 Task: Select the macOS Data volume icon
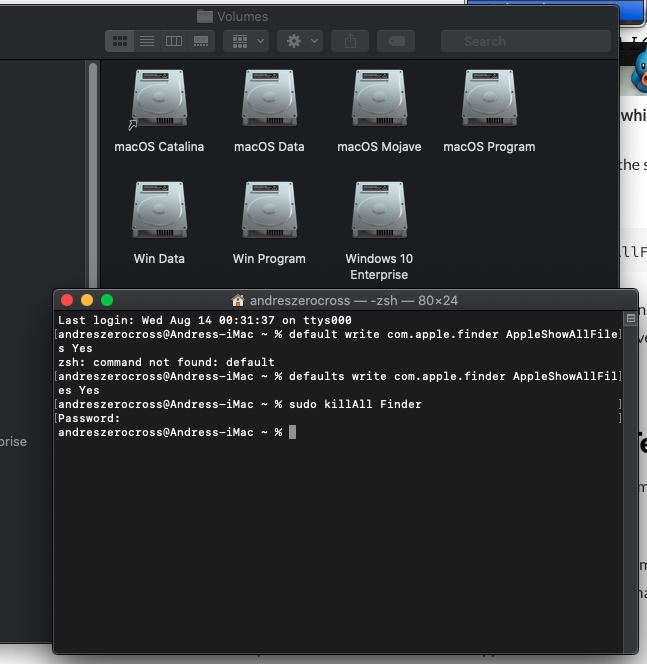click(x=269, y=98)
